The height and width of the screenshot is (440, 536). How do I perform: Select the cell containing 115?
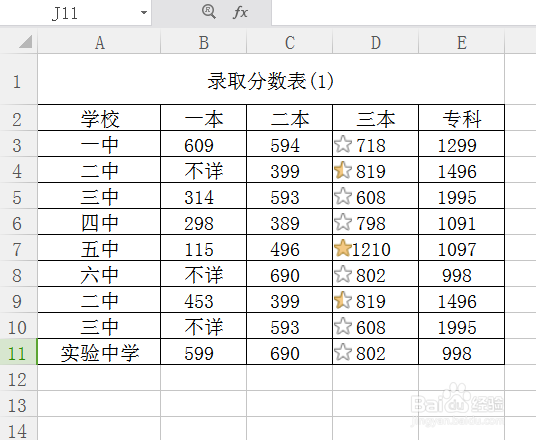(x=204, y=248)
